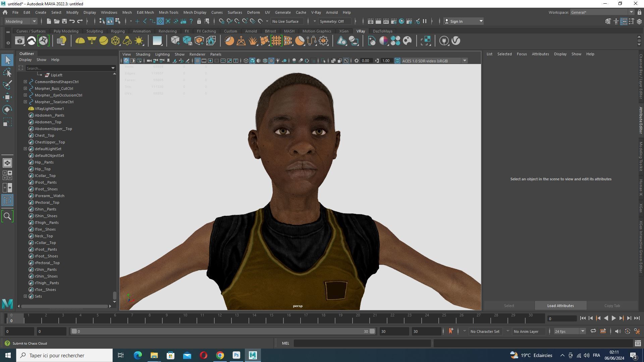Open Google Chrome from the taskbar
This screenshot has width=644, height=362.
tap(220, 355)
